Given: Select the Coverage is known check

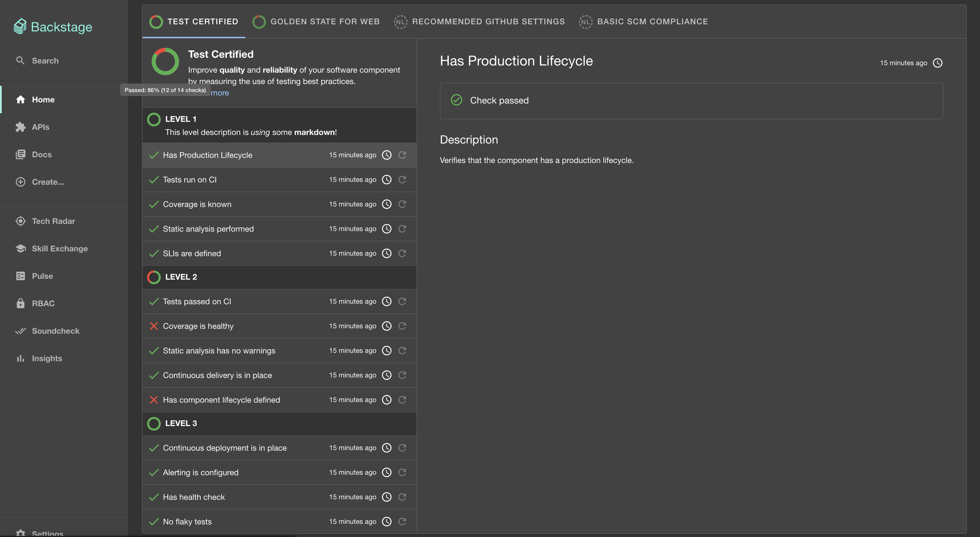Looking at the screenshot, I should pos(279,204).
